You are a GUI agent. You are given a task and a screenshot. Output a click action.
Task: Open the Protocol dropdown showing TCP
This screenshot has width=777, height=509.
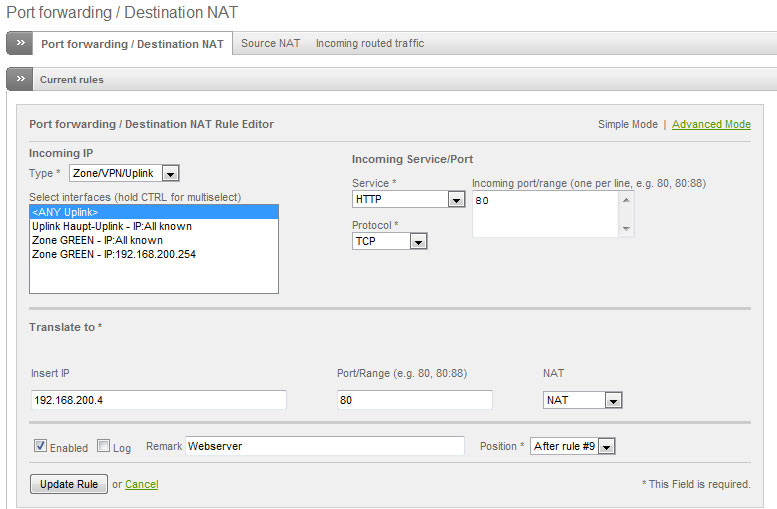tap(418, 241)
